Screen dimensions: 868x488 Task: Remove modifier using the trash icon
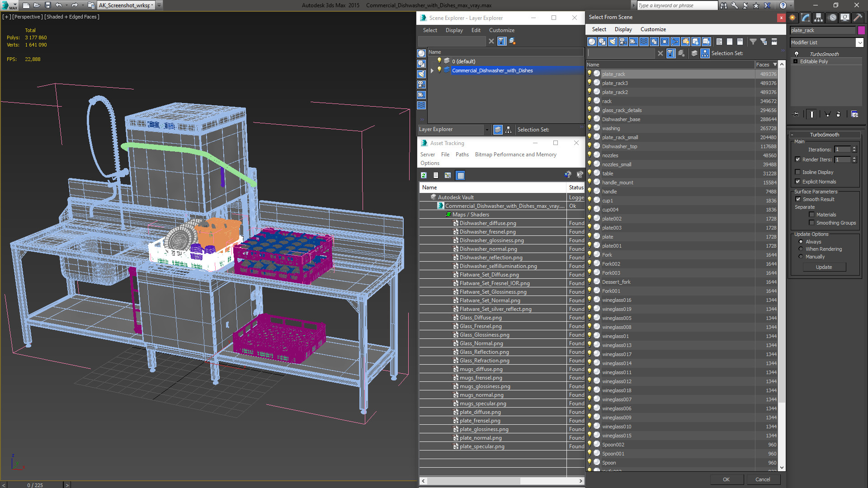coord(839,114)
